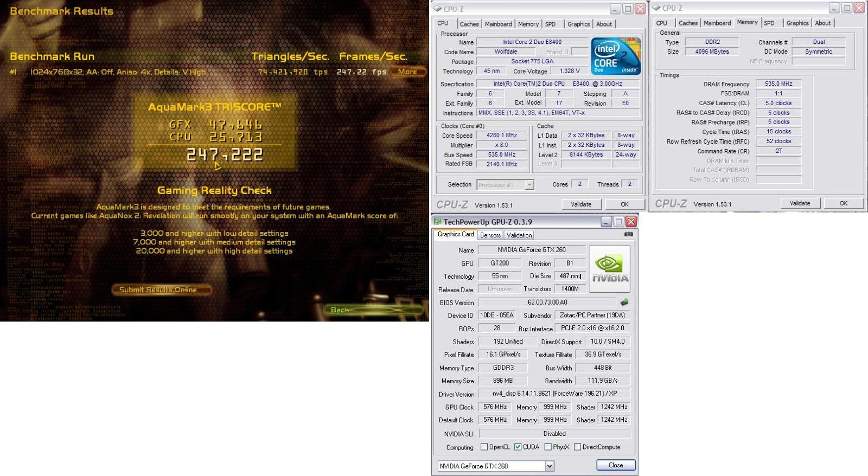
Task: Open Mainboard tab in right CPU-Z window
Action: coord(717,23)
